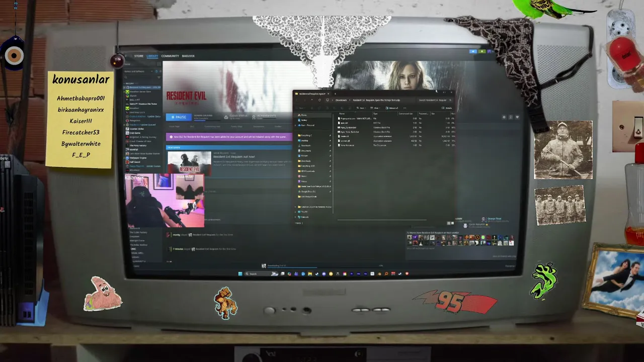Screen dimensions: 644x362
Task: Open the See more ellipsis menu in Explorer
Action: click(405, 108)
